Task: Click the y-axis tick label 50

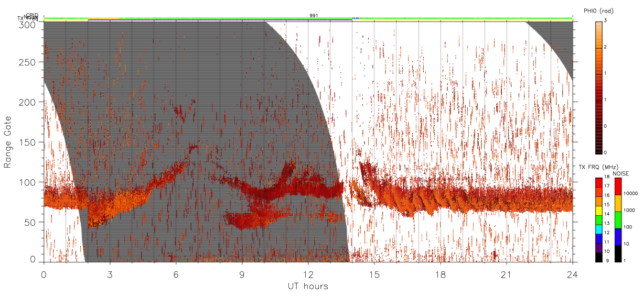Action: pyautogui.click(x=30, y=222)
